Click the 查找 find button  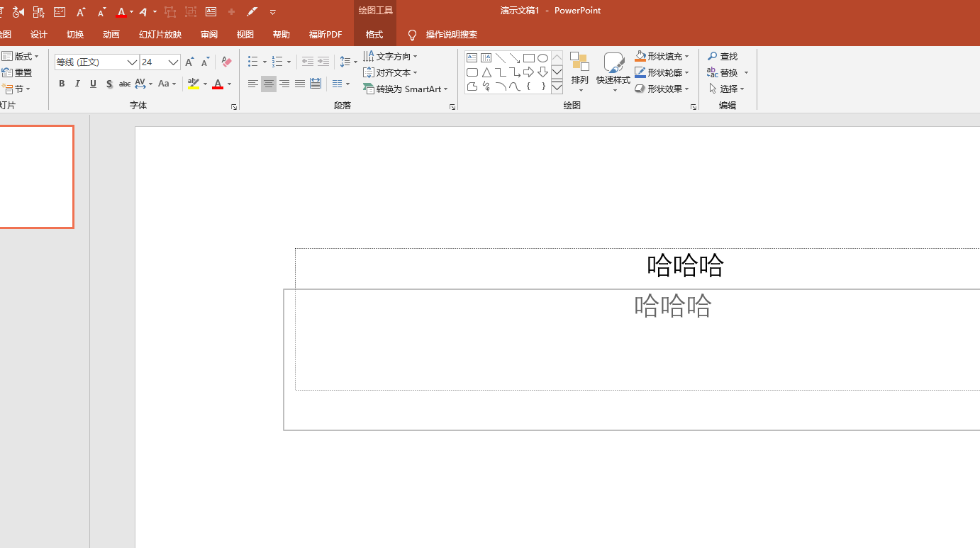723,56
